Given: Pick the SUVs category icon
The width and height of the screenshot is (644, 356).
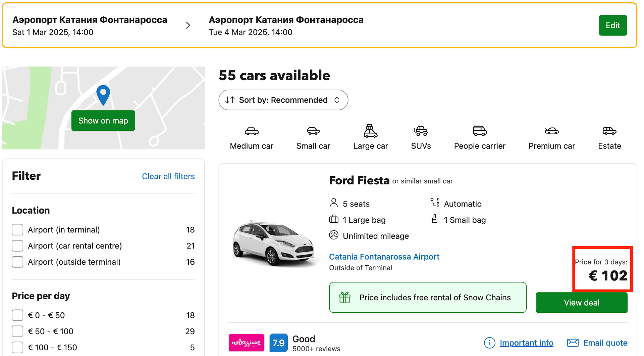Looking at the screenshot, I should 421,131.
